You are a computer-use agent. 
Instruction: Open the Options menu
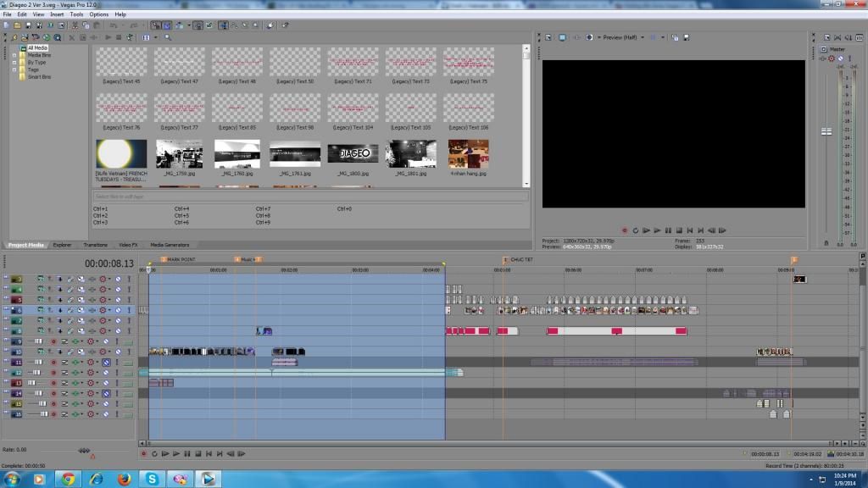(99, 14)
